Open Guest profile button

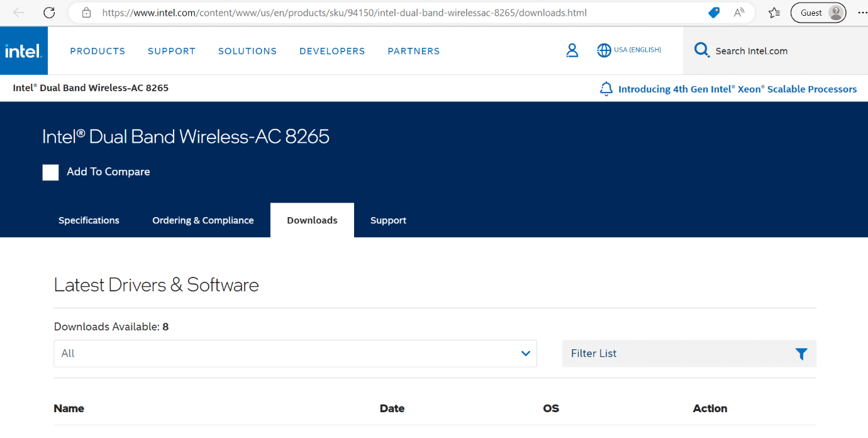tap(818, 13)
